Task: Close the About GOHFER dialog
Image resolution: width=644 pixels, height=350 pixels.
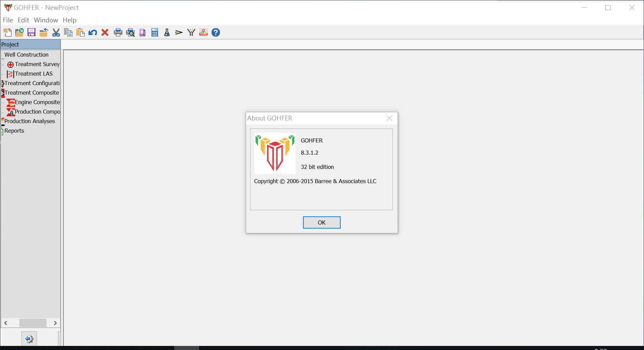Action: (x=389, y=118)
